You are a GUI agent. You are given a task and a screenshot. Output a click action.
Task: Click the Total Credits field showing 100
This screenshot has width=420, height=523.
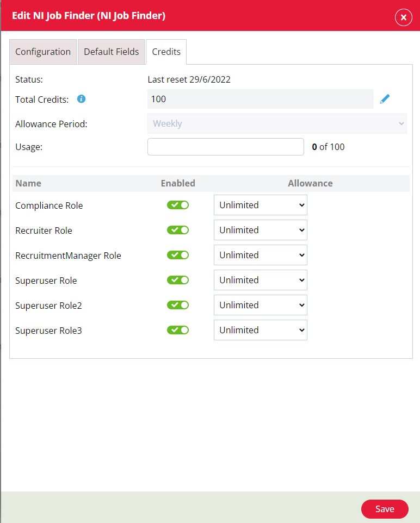[261, 99]
